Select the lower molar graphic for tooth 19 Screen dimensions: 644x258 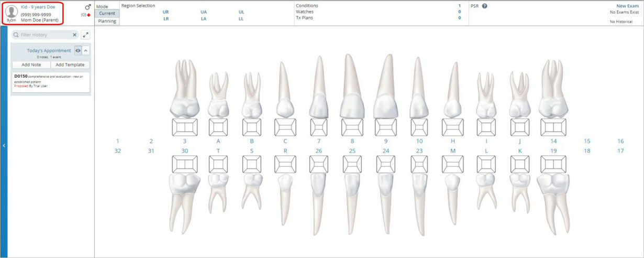[x=553, y=202]
